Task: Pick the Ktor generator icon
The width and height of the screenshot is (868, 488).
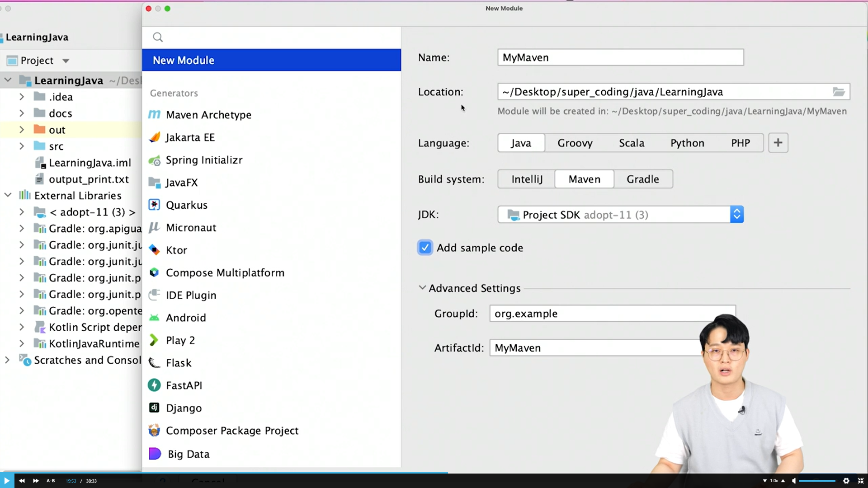Action: [x=154, y=250]
